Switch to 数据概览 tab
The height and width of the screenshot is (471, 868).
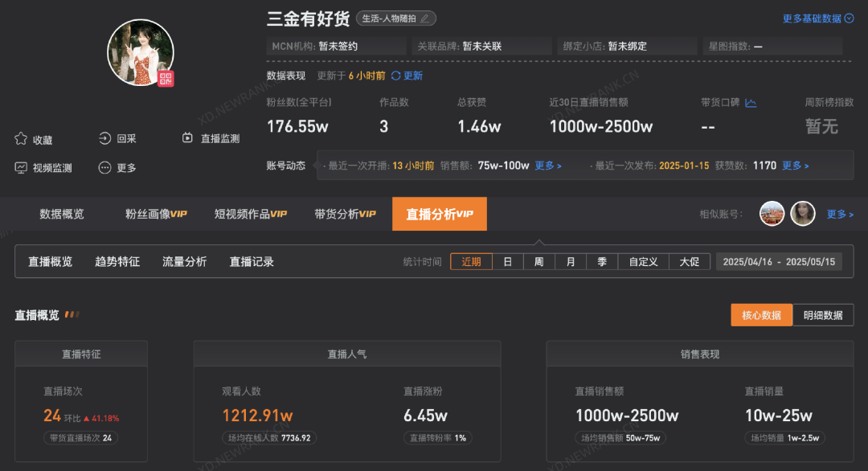pyautogui.click(x=61, y=214)
